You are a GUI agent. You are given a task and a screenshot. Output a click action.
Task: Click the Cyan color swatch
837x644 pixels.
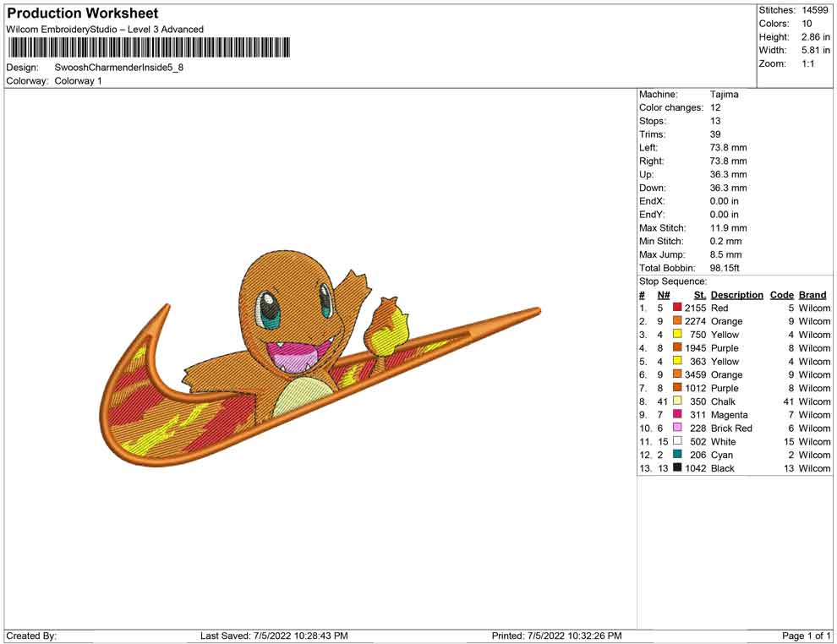pos(677,454)
